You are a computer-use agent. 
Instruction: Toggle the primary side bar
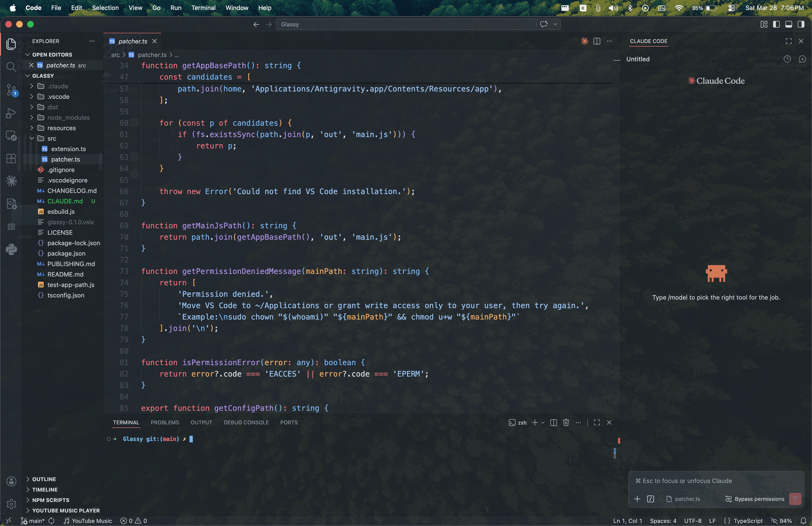pos(776,24)
